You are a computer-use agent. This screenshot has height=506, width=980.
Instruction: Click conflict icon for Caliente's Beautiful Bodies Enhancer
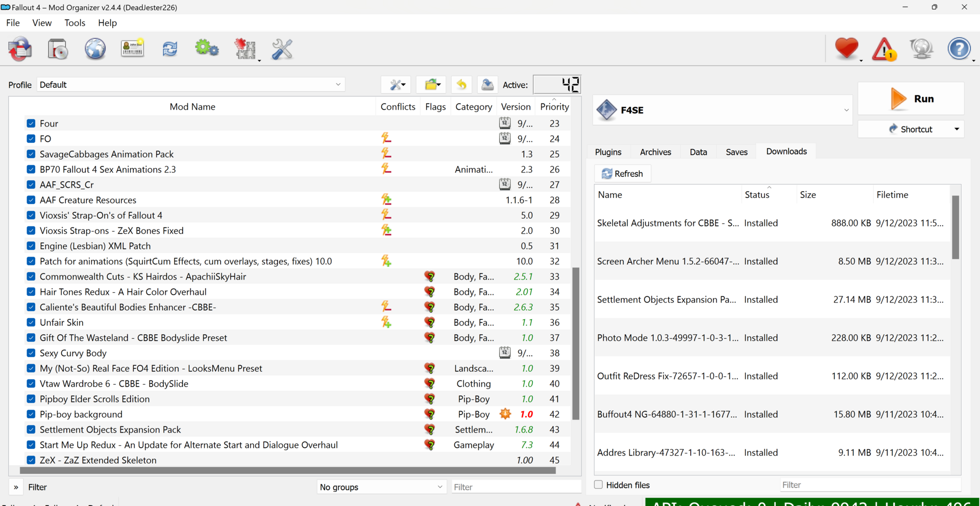coord(386,307)
